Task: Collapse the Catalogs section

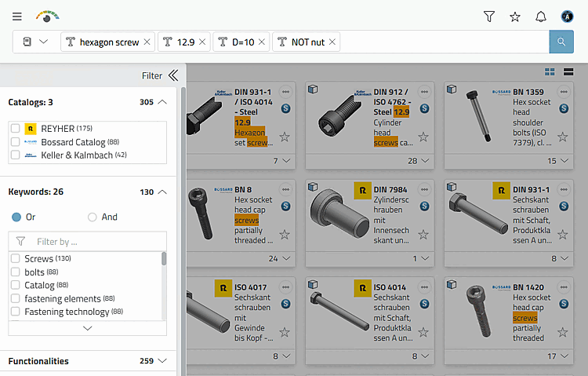Action: coord(162,102)
